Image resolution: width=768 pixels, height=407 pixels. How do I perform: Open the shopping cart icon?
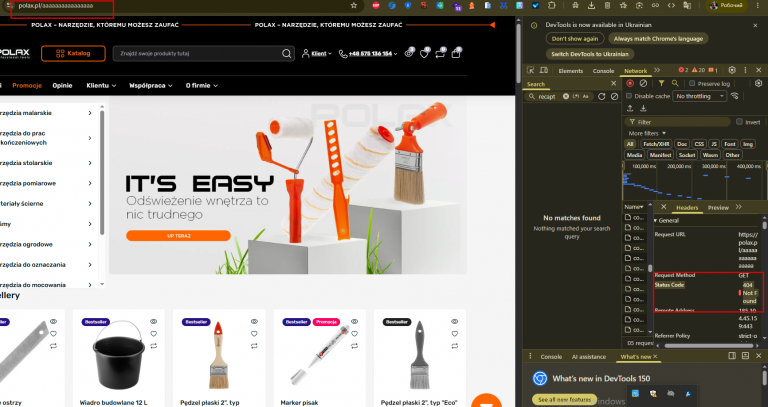point(456,53)
